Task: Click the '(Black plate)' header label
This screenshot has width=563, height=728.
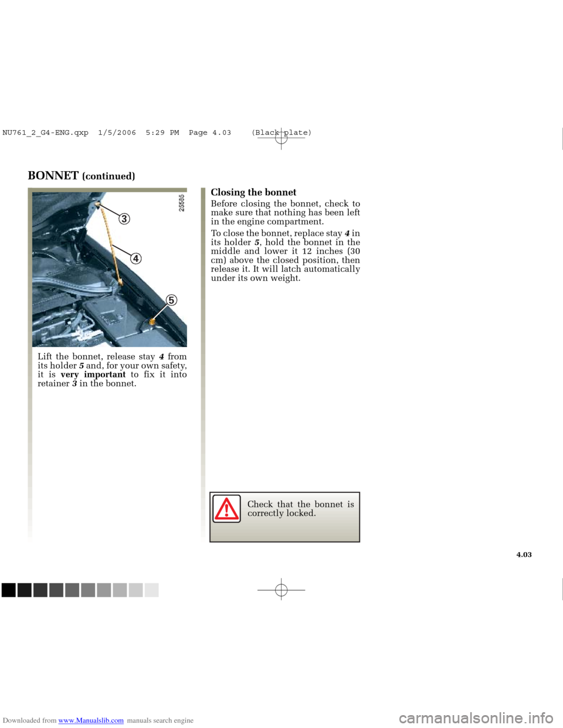Action: tap(281, 133)
